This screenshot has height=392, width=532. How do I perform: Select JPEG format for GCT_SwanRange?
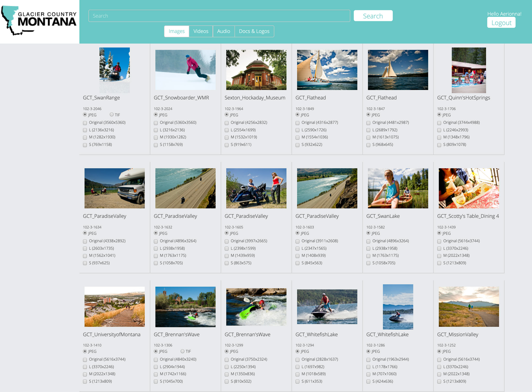(85, 115)
